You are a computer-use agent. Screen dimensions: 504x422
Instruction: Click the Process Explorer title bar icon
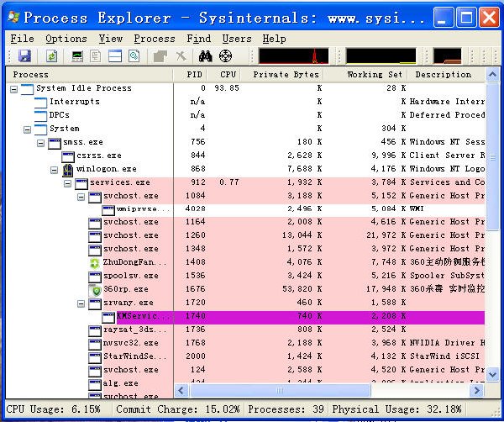pyautogui.click(x=13, y=17)
